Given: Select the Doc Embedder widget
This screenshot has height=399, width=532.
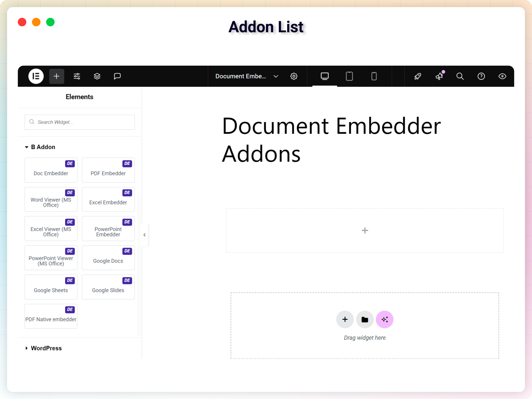Looking at the screenshot, I should click(51, 170).
